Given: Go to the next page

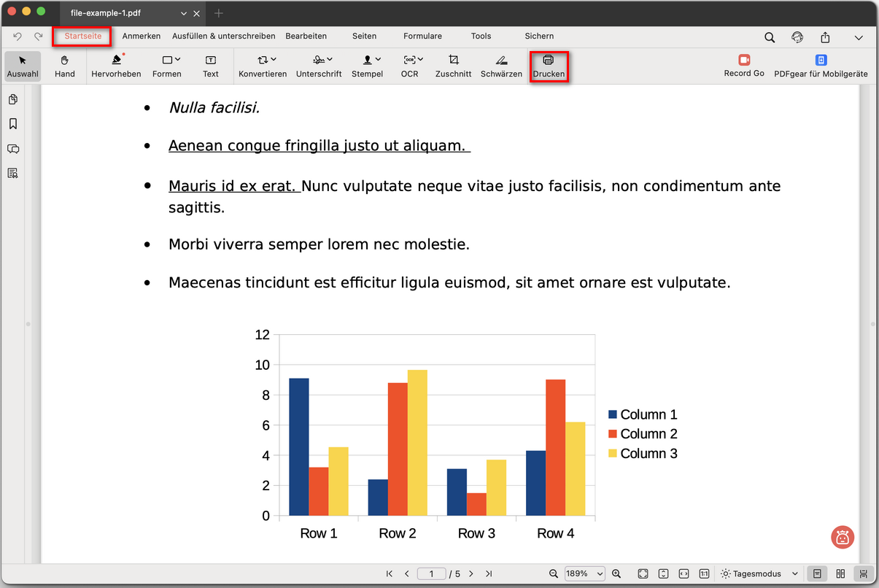Looking at the screenshot, I should (x=471, y=574).
